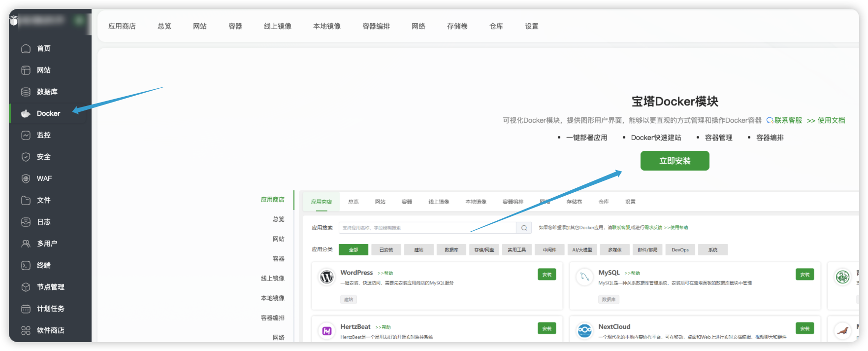
Task: Launch the 终端 terminal
Action: (x=43, y=265)
